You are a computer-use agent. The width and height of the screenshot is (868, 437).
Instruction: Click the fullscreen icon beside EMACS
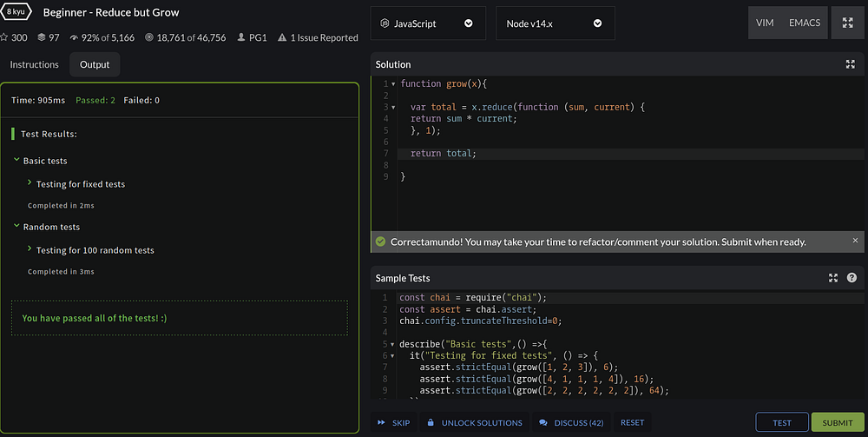coord(847,23)
